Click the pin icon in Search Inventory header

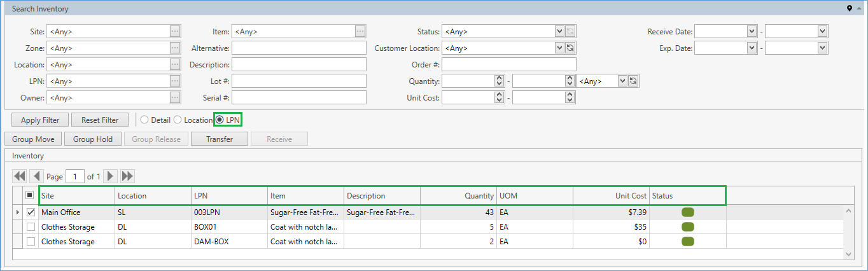tap(849, 9)
